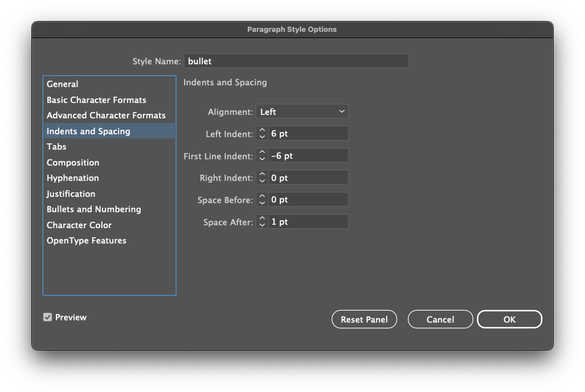The height and width of the screenshot is (392, 585).
Task: Select Justification in the category list
Action: point(71,193)
